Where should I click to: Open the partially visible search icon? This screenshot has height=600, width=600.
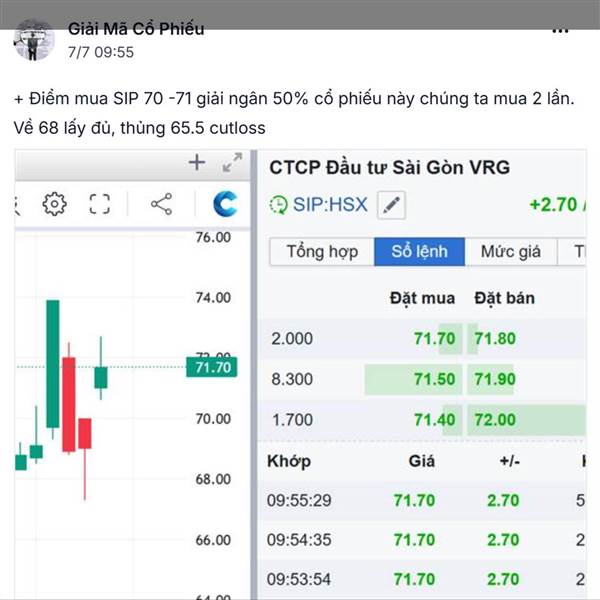pos(16,205)
